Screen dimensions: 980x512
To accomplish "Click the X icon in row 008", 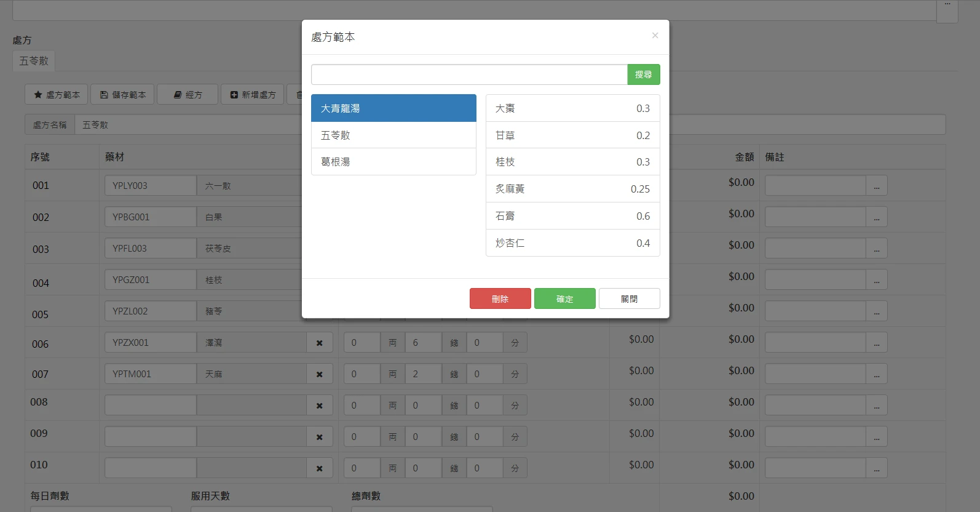I will [x=320, y=406].
